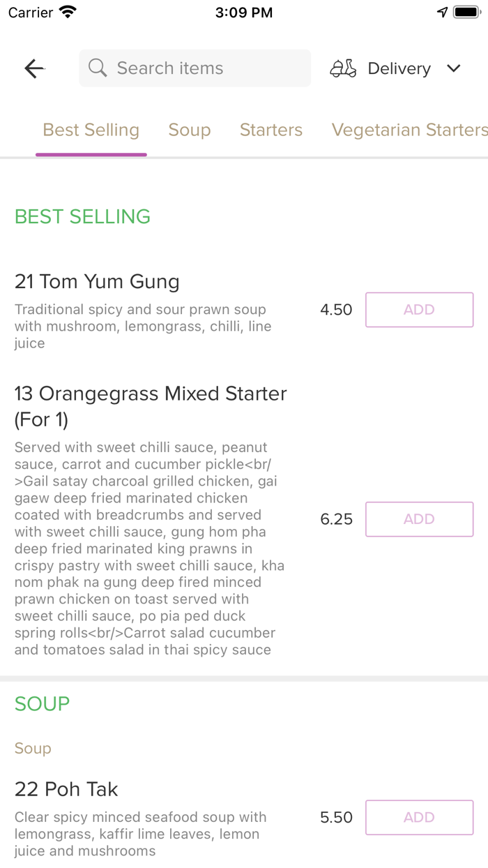Select the Vegetarian Starters tab
The image size is (488, 868).
[409, 130]
